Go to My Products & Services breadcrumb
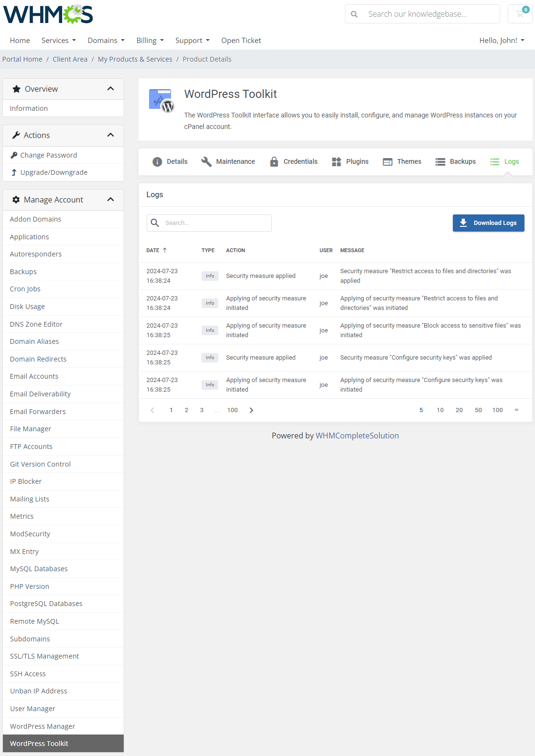 [x=135, y=59]
